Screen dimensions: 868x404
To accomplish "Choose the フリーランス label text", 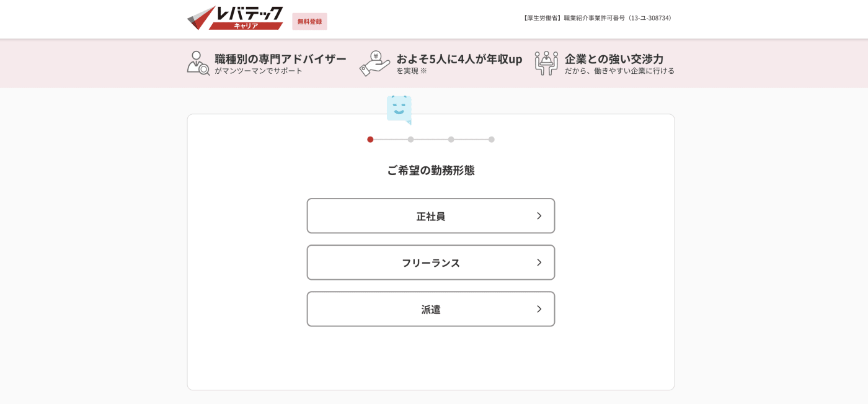I will click(430, 263).
